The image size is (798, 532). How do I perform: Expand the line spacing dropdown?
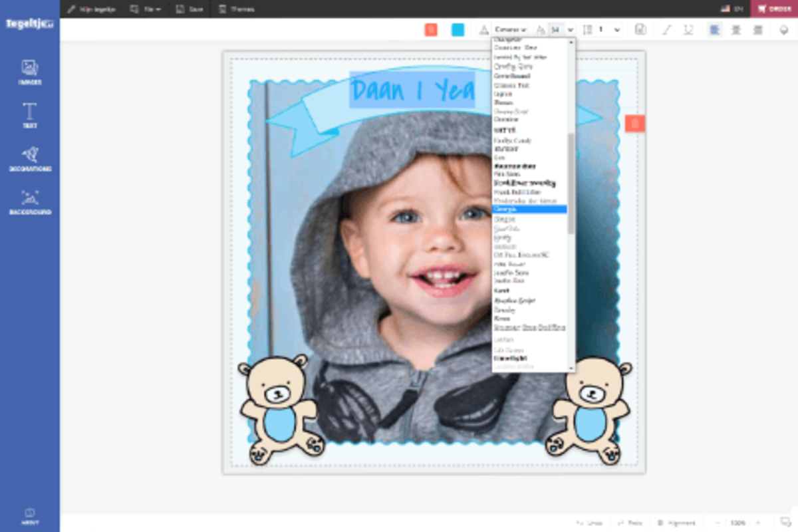[616, 30]
